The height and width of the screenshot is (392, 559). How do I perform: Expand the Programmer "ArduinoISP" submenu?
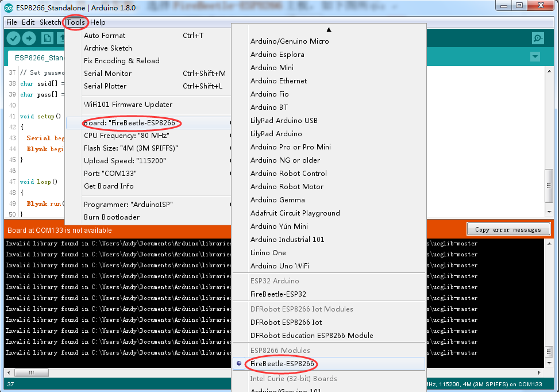(x=149, y=205)
